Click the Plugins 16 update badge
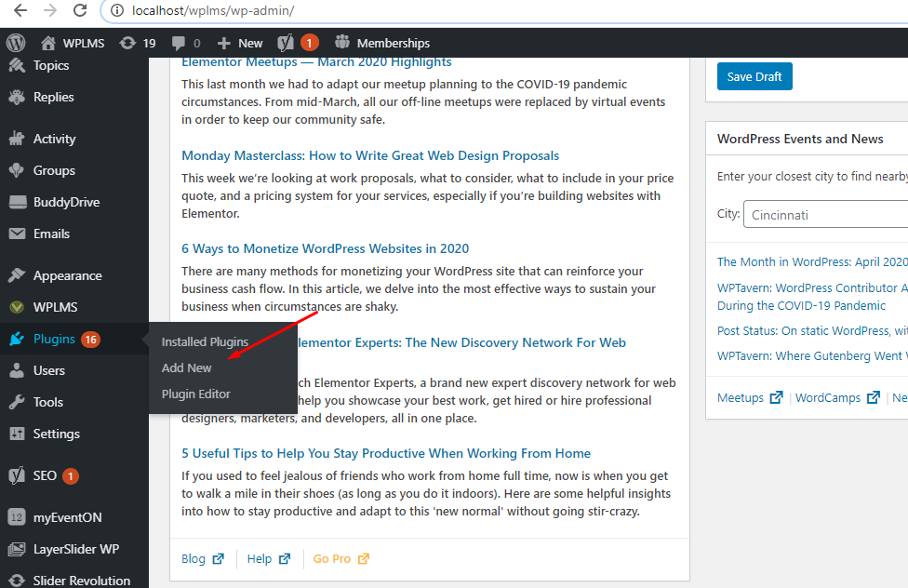Viewport: 908px width, 588px height. click(90, 339)
